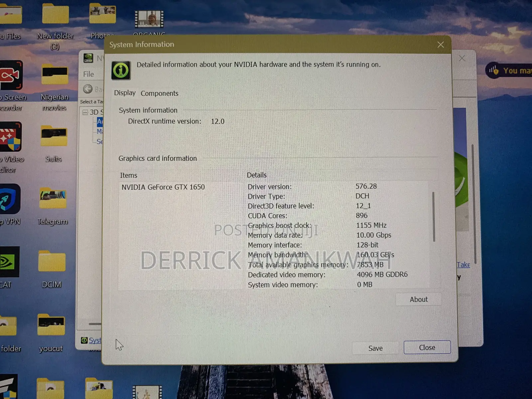Click the Graphics boost clock 1155 MHz value
532x399 pixels.
click(x=371, y=225)
